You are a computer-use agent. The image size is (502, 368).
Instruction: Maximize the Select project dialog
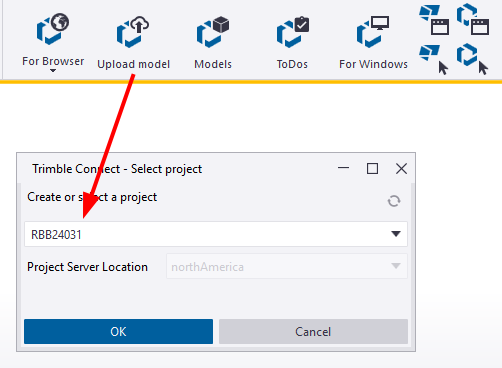click(x=372, y=169)
